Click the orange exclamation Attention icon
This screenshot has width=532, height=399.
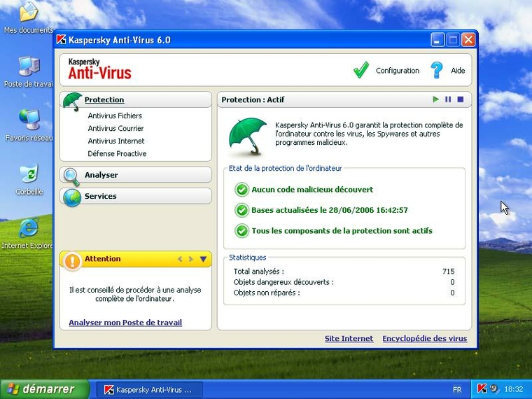click(x=72, y=261)
